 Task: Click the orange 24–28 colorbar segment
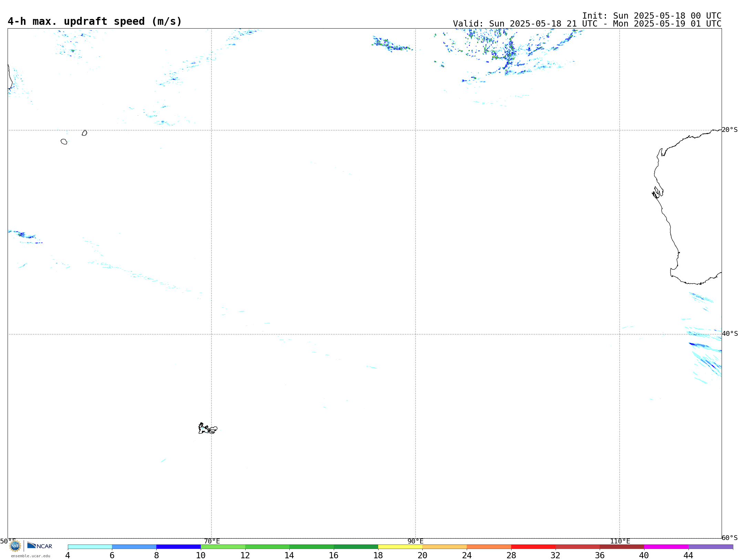489,547
